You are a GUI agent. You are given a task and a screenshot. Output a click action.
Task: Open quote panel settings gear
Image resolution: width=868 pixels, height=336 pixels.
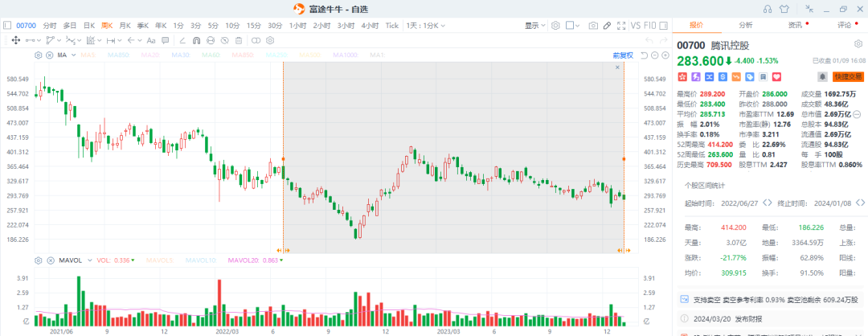858,43
